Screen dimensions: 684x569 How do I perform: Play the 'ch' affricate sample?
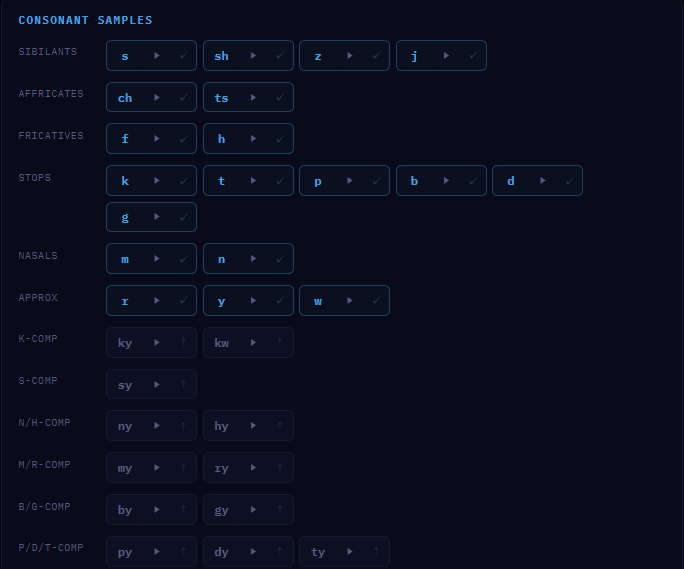click(x=157, y=97)
